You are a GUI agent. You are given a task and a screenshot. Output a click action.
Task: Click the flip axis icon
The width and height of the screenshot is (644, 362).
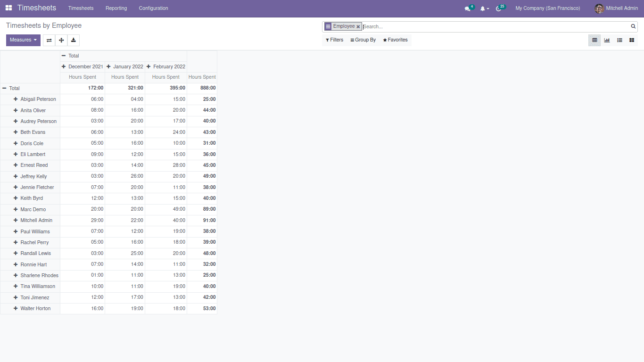(x=49, y=41)
